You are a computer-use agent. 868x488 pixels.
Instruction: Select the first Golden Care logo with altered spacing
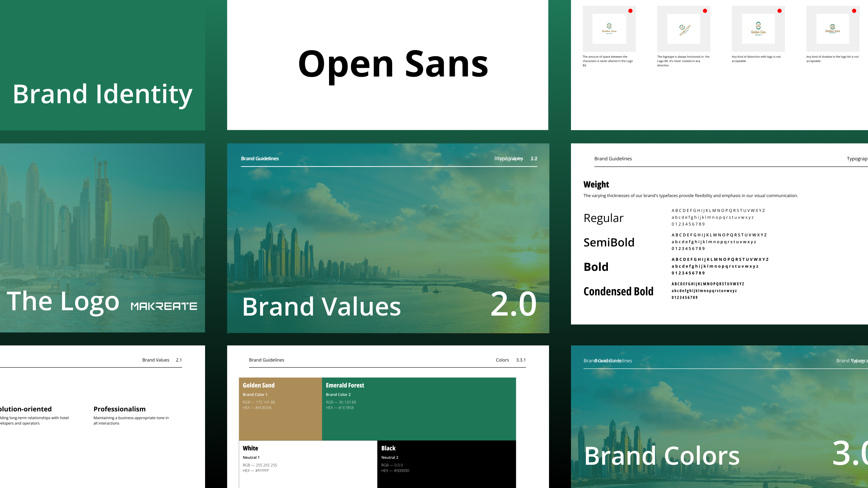click(x=609, y=29)
